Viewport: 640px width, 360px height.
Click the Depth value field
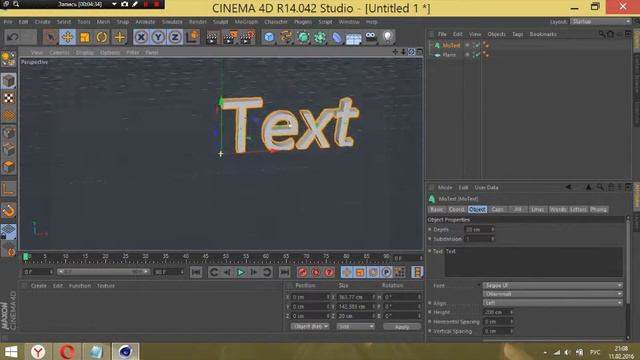click(x=479, y=229)
